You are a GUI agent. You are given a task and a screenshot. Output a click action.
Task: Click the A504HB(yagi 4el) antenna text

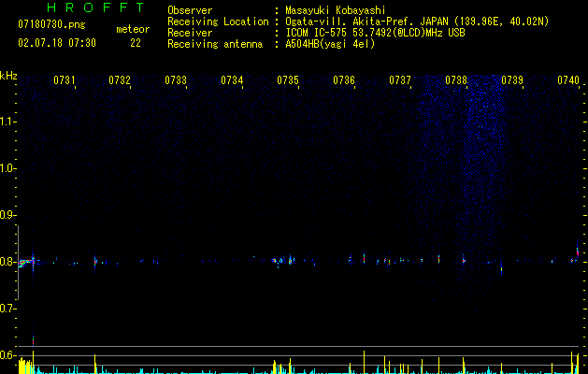coord(330,44)
